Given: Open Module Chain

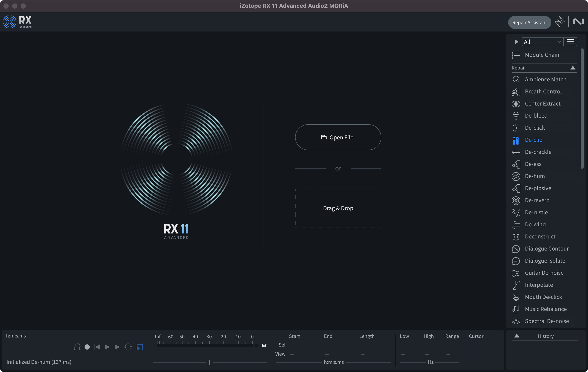Looking at the screenshot, I should (x=542, y=55).
